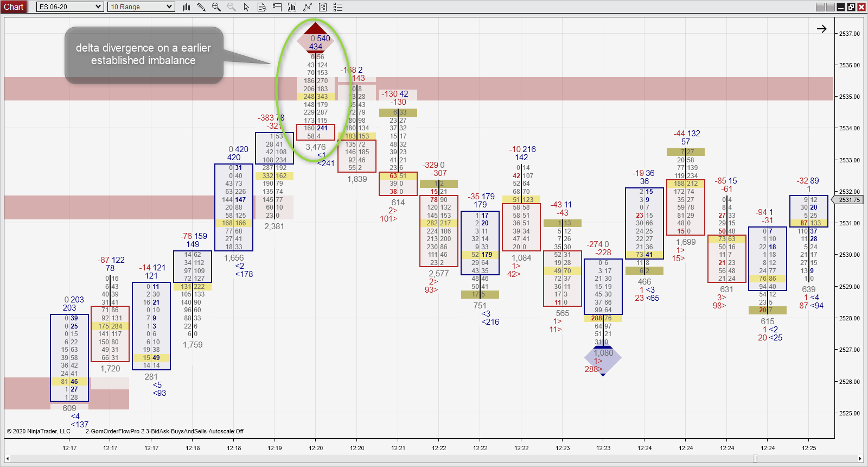Select the drawing tools pencil icon
The height and width of the screenshot is (467, 868).
pyautogui.click(x=201, y=7)
